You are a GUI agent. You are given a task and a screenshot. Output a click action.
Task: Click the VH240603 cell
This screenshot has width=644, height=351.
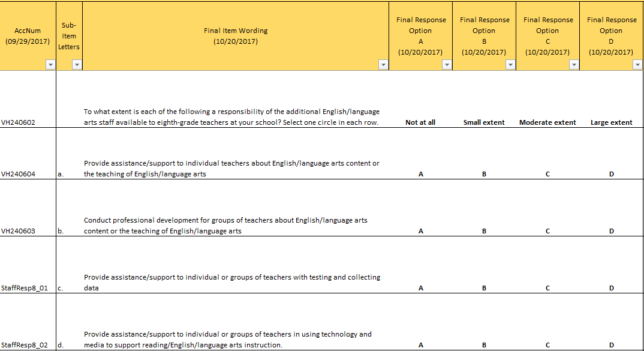28,208
